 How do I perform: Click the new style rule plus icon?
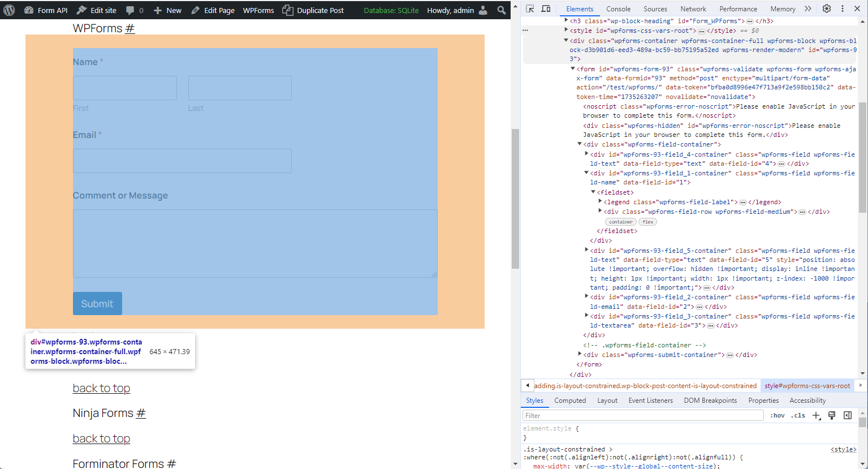816,415
